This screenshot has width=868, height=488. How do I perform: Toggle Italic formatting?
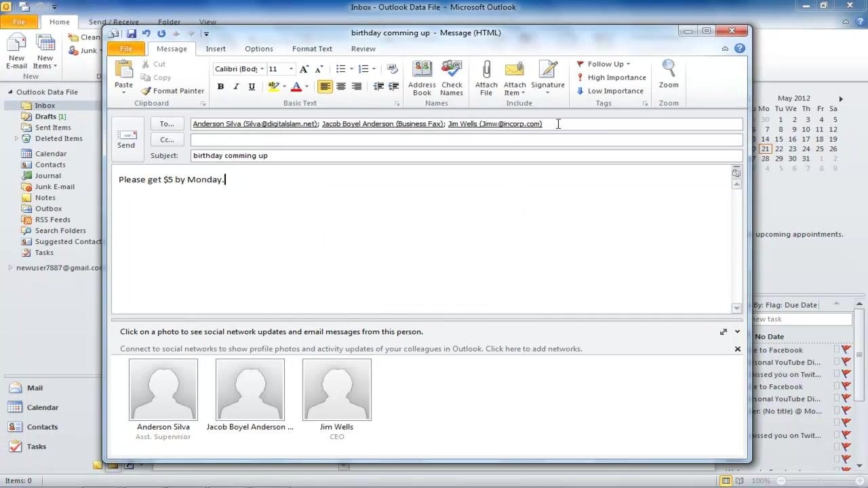pos(236,87)
